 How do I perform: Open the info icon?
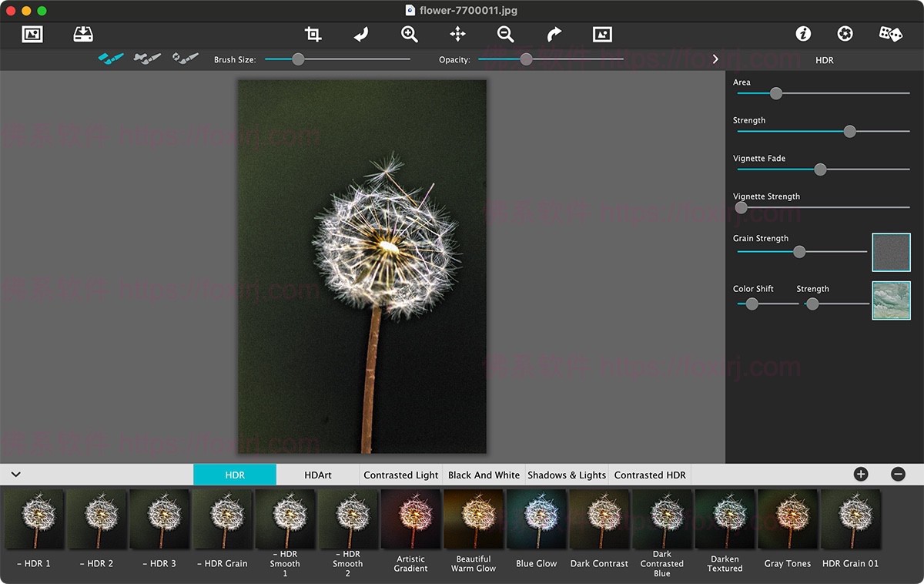tap(803, 34)
